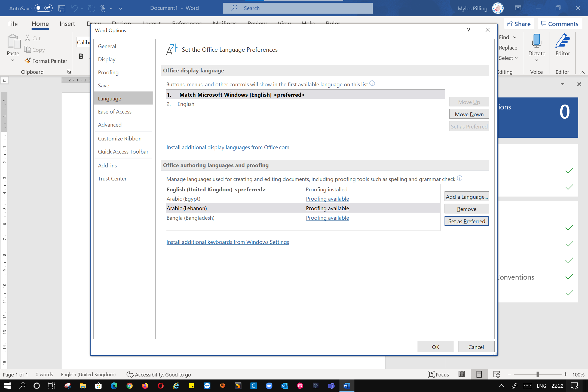The width and height of the screenshot is (588, 392).
Task: Toggle the AutoSave switch
Action: point(43,8)
